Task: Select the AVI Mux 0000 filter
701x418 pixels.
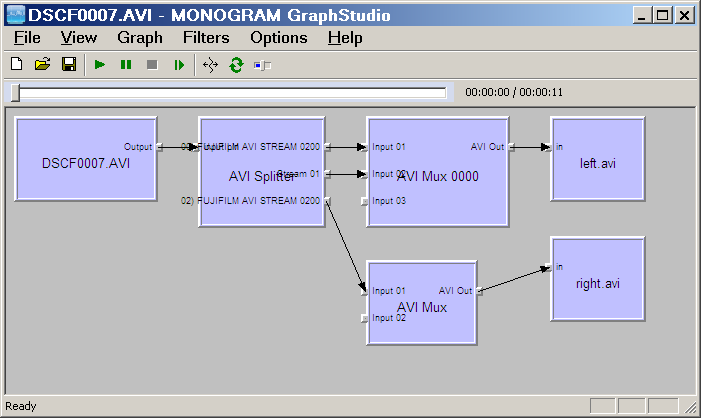Action: [437, 172]
